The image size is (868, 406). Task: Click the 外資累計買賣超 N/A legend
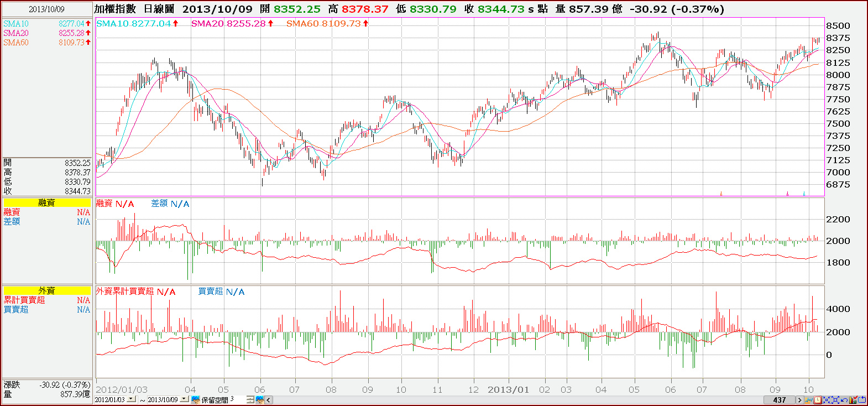pyautogui.click(x=135, y=292)
